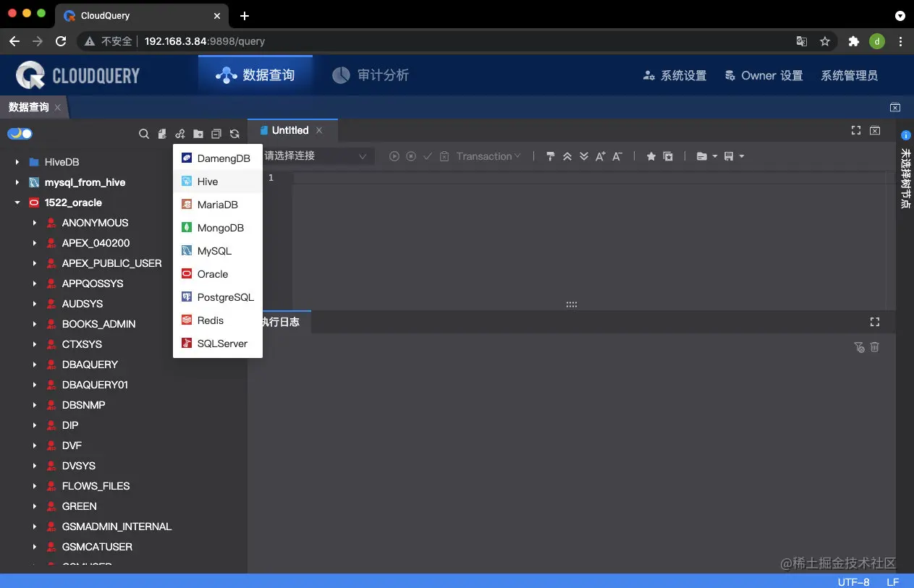The image size is (914, 588).
Task: Refresh the connection tree
Action: pos(234,134)
